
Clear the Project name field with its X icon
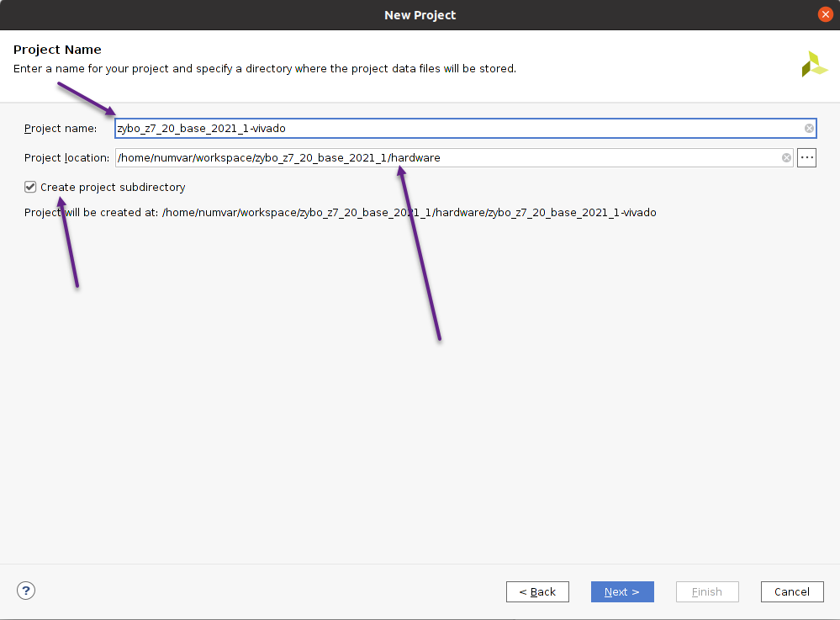tap(809, 129)
